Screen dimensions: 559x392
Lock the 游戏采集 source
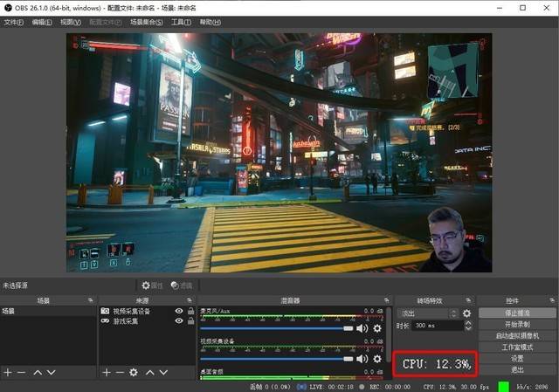pos(191,321)
